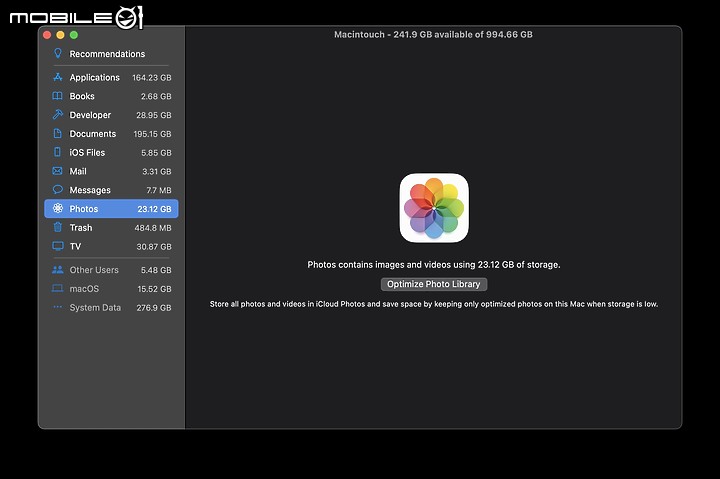Click the 484.8 MB Trash size
The height and width of the screenshot is (479, 720).
(x=153, y=228)
